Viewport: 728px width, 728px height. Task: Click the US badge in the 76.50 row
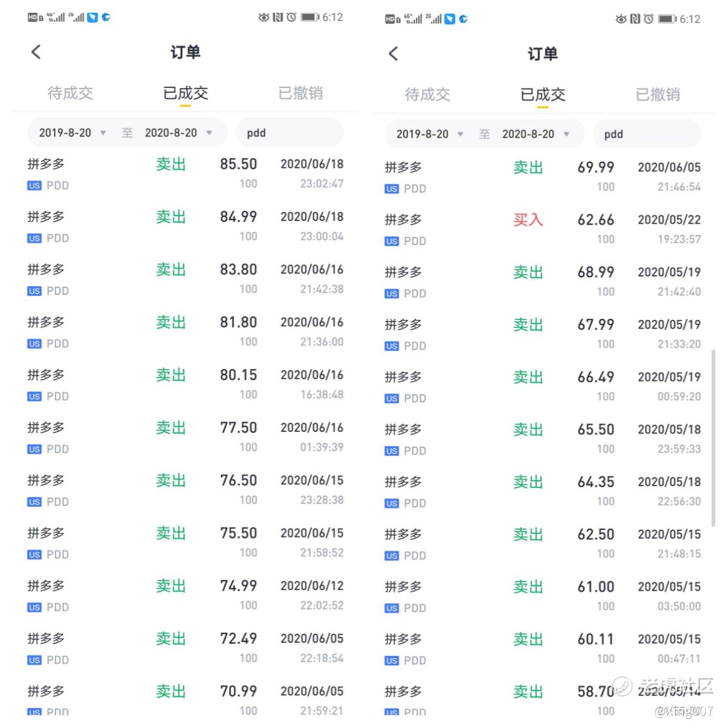coord(35,502)
